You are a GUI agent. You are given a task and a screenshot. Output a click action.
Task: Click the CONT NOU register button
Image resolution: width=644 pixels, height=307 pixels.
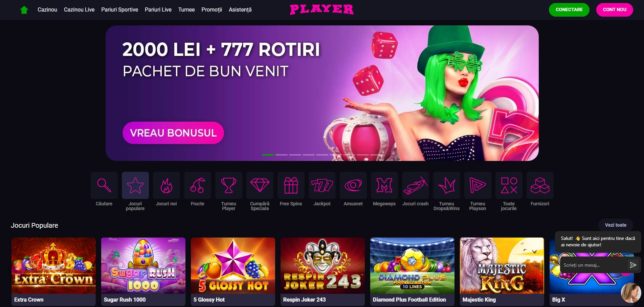pos(615,9)
